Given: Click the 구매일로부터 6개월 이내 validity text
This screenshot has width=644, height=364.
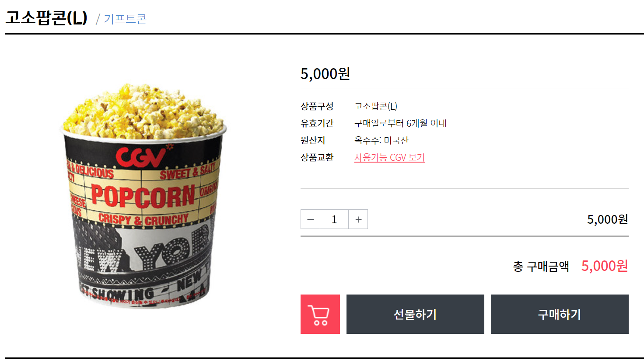Looking at the screenshot, I should coord(400,123).
